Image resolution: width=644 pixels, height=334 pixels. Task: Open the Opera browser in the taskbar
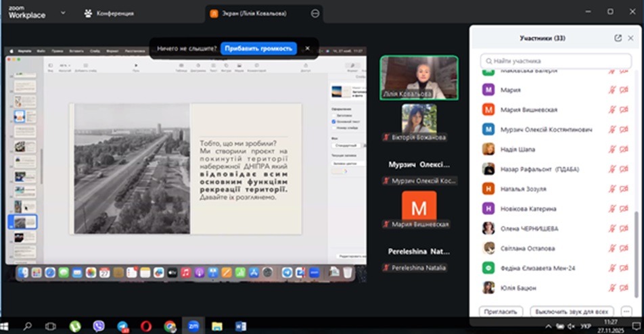click(145, 326)
